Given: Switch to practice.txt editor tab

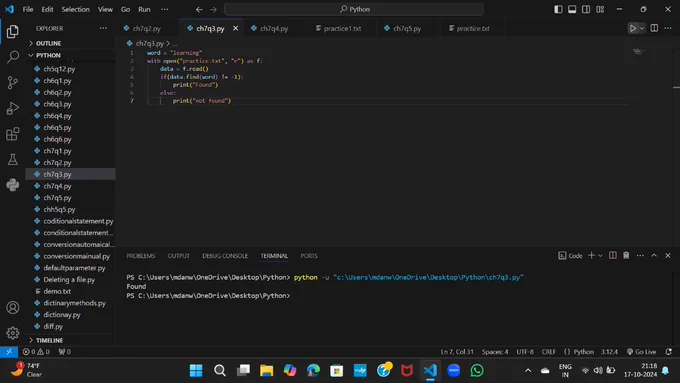Looking at the screenshot, I should pos(473,29).
